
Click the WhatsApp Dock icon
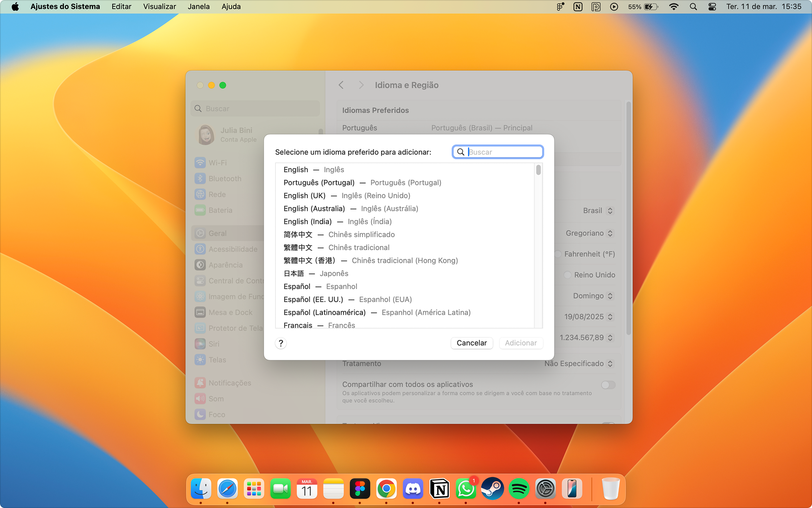(466, 489)
